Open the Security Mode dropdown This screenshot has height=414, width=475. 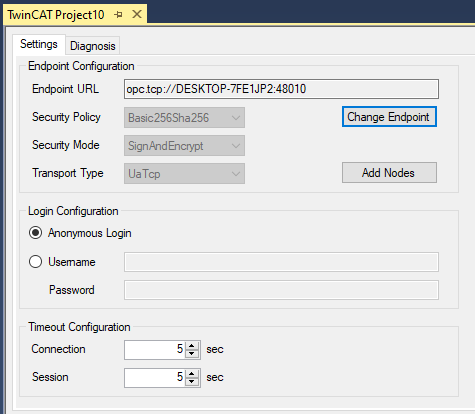point(184,145)
